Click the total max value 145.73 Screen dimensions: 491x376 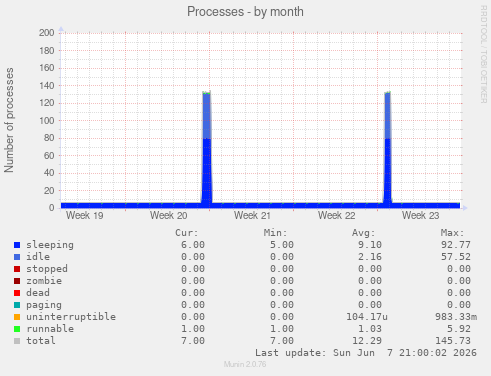[453, 341]
